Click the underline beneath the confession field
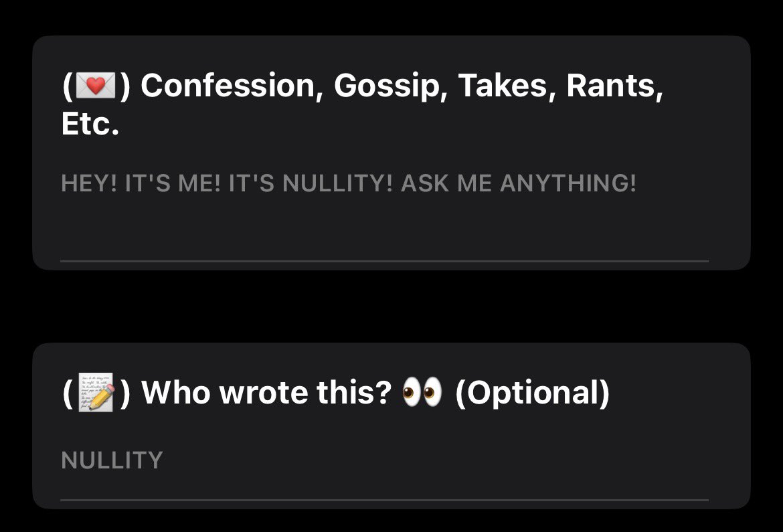This screenshot has height=532, width=783. (x=384, y=261)
